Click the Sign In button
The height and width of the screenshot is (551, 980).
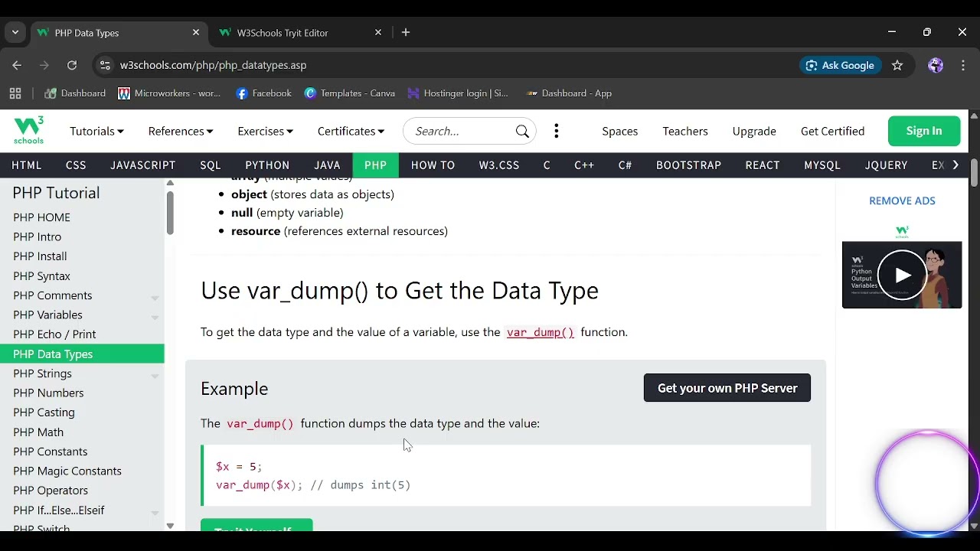924,131
